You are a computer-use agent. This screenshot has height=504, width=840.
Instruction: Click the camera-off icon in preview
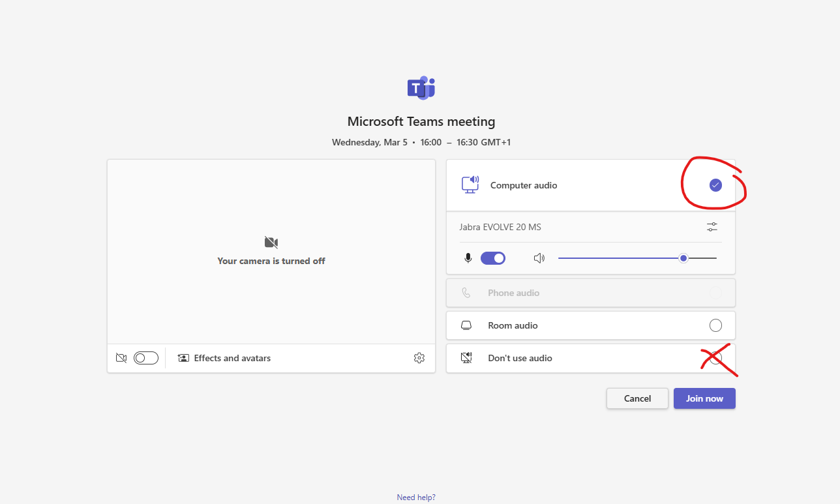271,243
